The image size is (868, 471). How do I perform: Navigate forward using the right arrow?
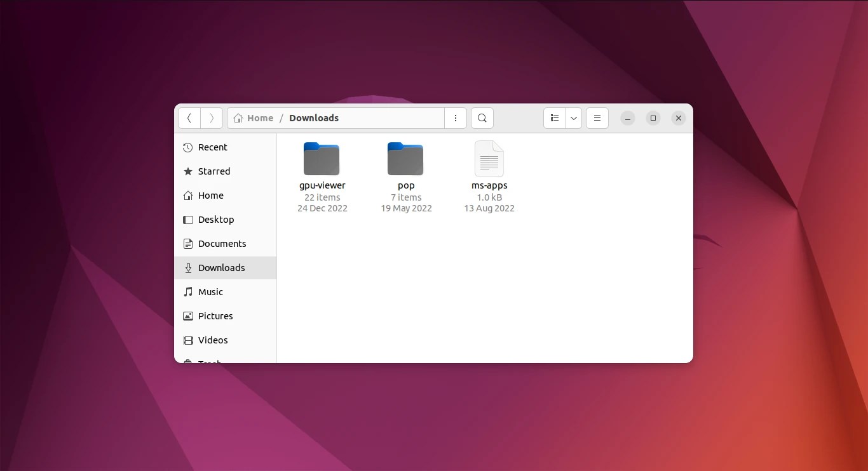[212, 118]
